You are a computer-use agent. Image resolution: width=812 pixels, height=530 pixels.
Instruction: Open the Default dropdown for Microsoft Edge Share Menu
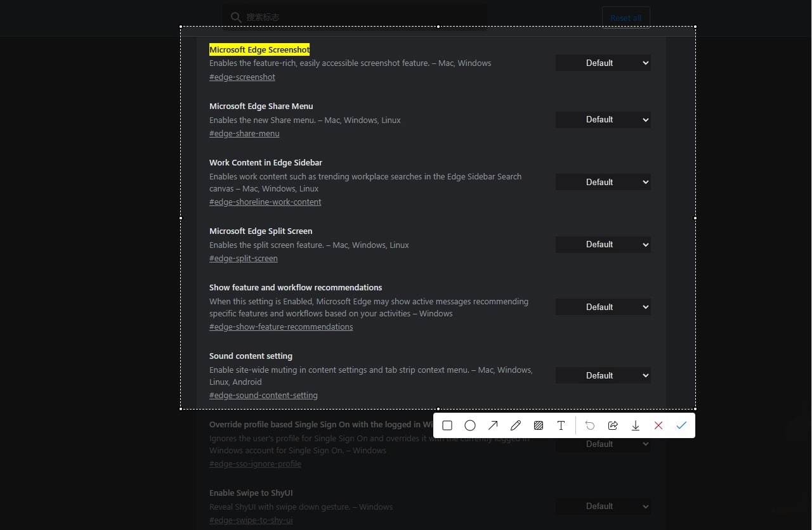coord(603,119)
